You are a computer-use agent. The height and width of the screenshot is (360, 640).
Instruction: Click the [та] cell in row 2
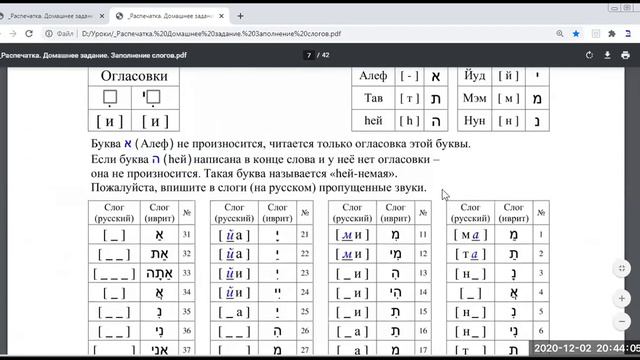tap(471, 254)
